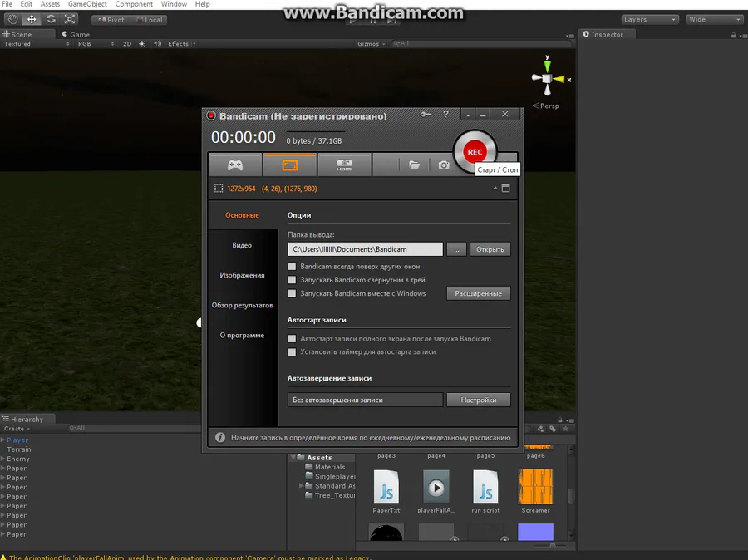Click the Bandicam registration key icon

pyautogui.click(x=426, y=115)
